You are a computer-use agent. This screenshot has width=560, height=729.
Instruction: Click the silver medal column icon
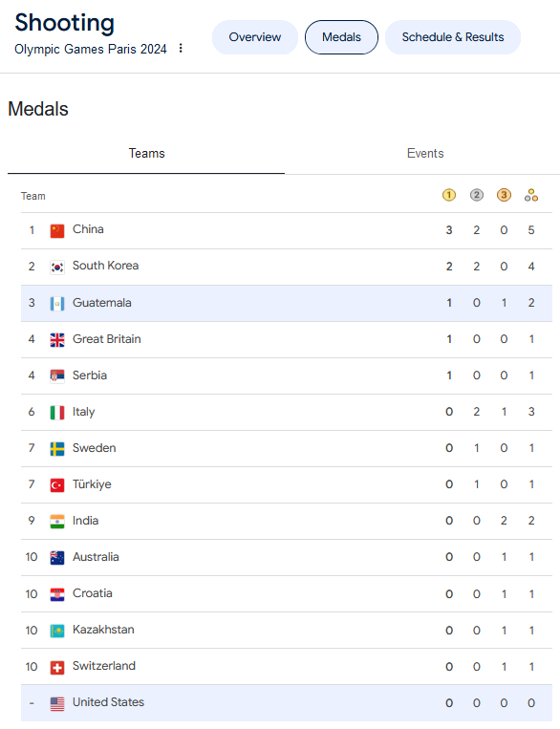tap(476, 195)
